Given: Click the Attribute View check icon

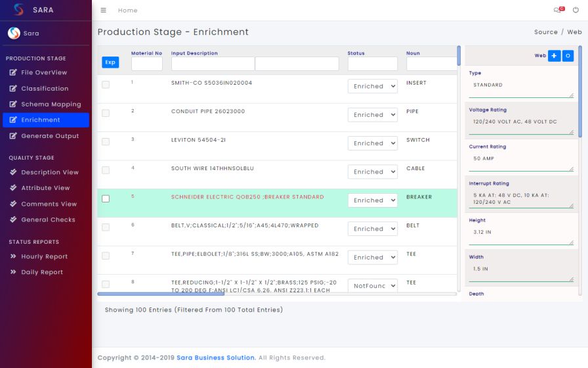Looking at the screenshot, I should pyautogui.click(x=13, y=188).
